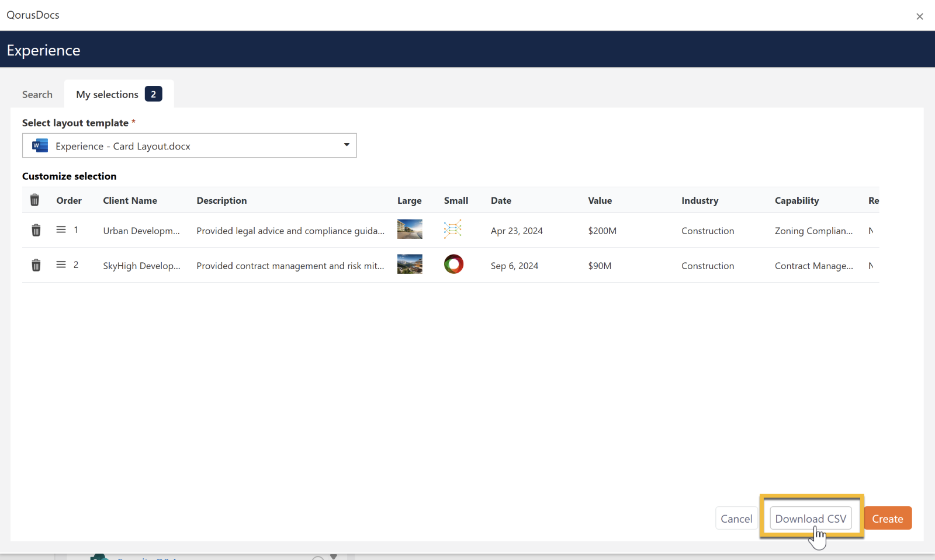The width and height of the screenshot is (935, 560).
Task: Click the date Sep 6, 2024
Action: coord(514,266)
